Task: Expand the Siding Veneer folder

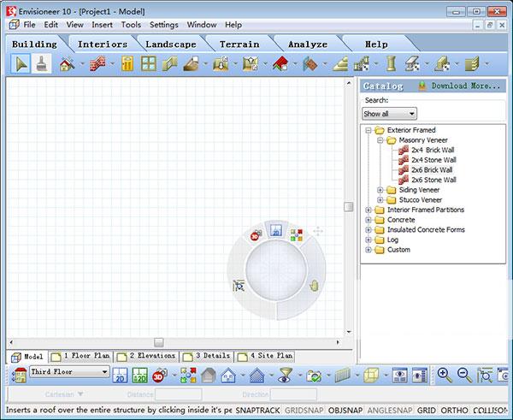Action: [380, 190]
